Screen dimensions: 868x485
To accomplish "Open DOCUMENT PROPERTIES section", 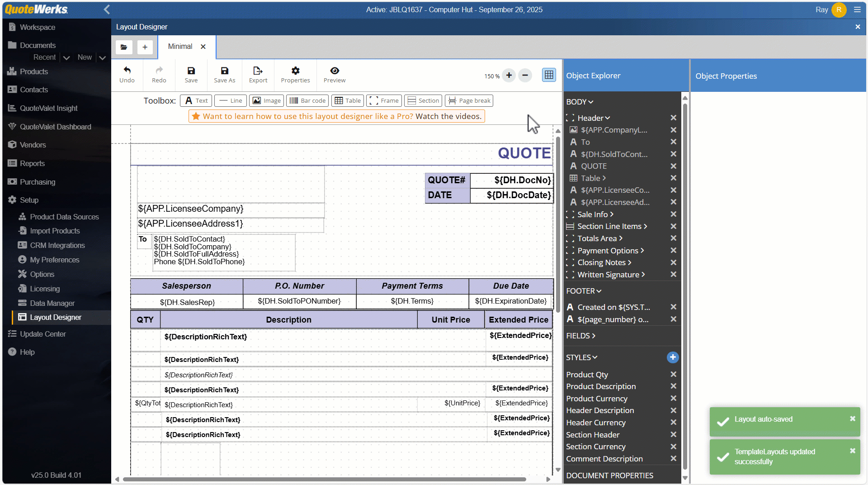I will (x=609, y=475).
